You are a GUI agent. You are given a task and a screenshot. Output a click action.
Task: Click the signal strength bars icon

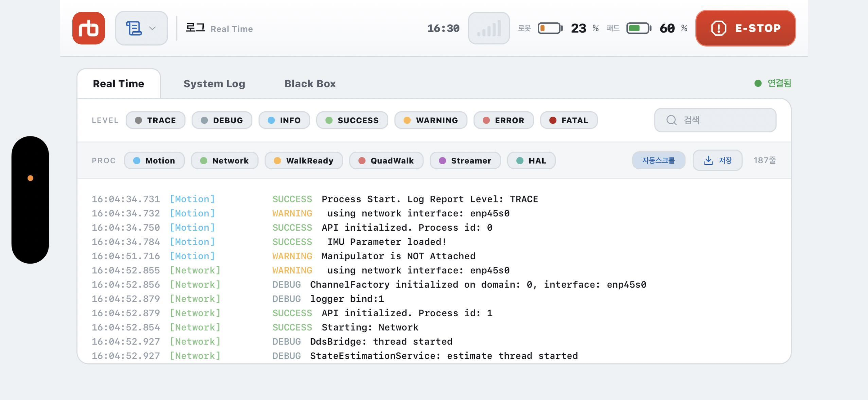click(x=489, y=28)
